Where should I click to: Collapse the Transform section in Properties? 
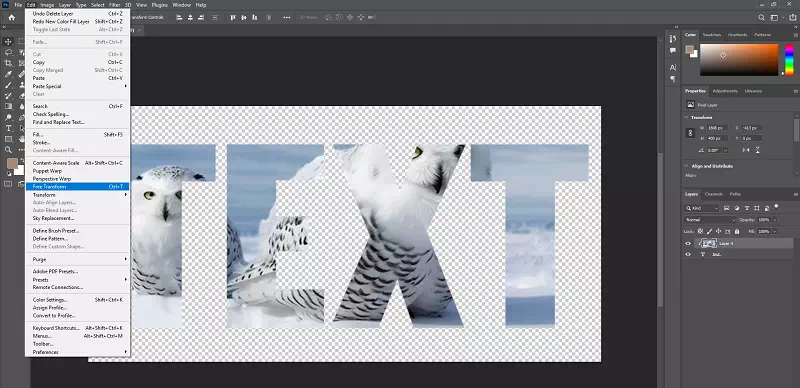(686, 117)
